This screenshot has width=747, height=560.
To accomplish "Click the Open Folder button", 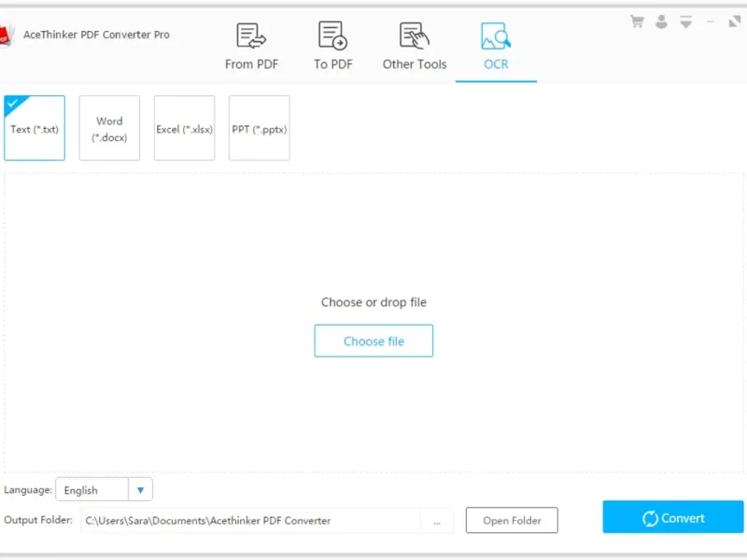I will [512, 521].
